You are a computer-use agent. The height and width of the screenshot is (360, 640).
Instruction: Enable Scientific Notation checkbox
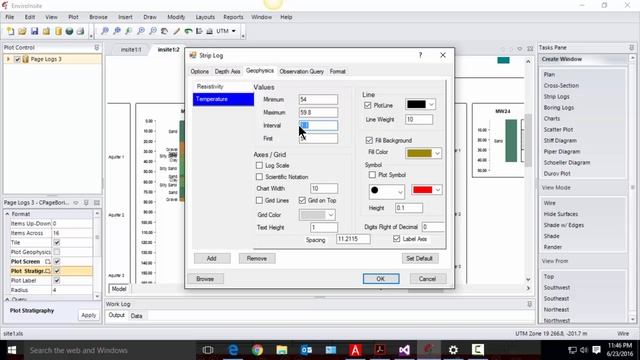tap(259, 177)
